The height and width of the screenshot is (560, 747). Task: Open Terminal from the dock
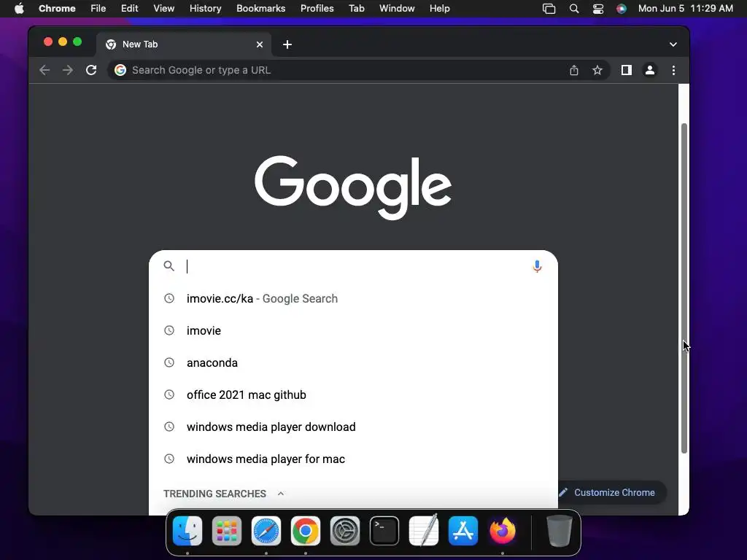coord(384,531)
